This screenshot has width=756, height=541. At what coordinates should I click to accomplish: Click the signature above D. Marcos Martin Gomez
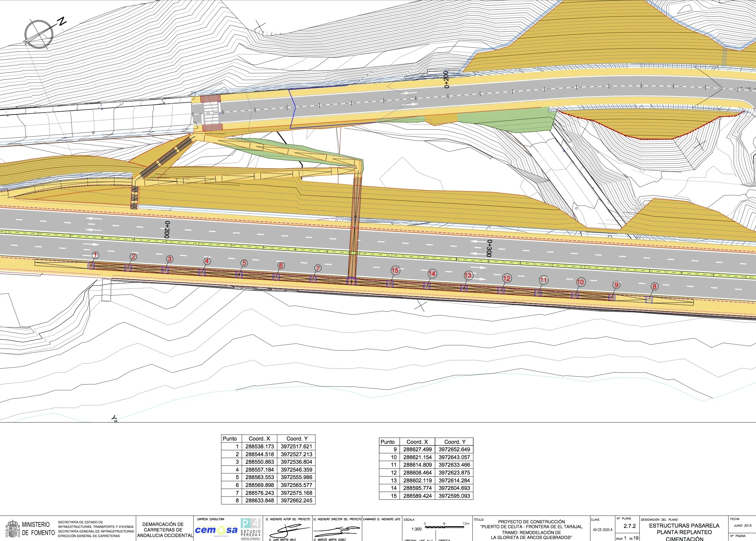point(337,531)
